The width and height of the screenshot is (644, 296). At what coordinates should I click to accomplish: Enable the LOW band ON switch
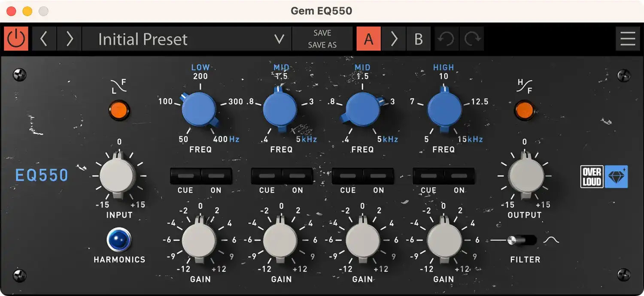216,176
